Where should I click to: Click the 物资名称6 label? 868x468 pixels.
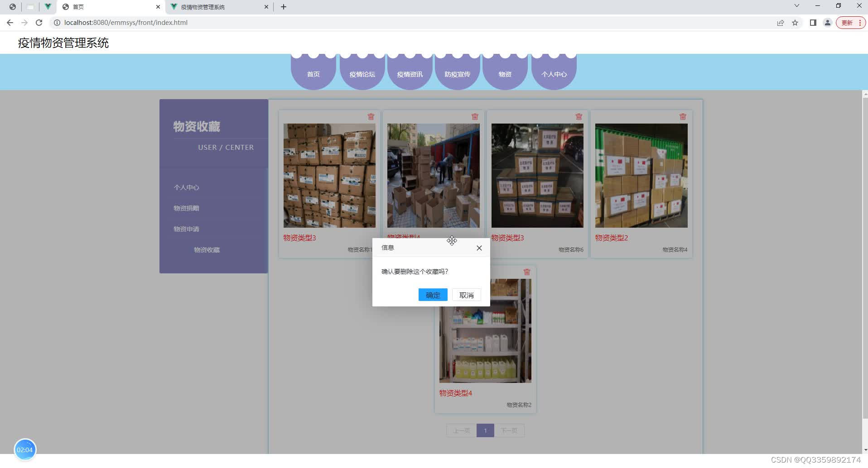tap(571, 250)
